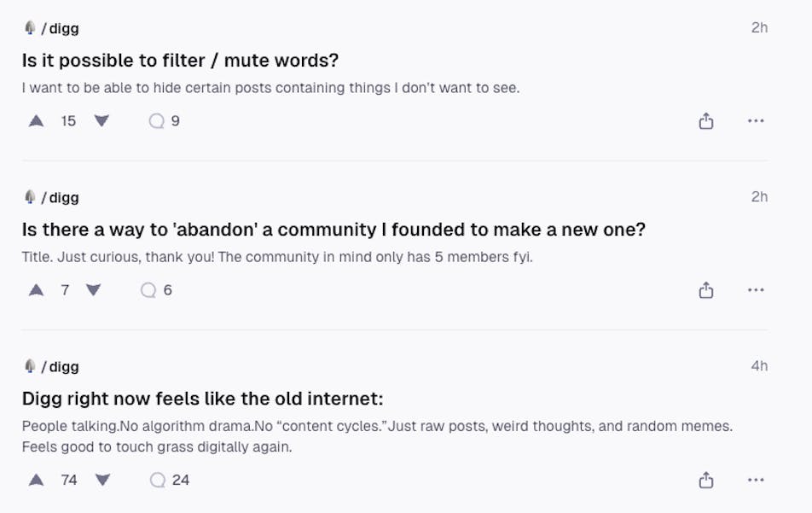Upvote the old internet post
The image size is (812, 513).
pyautogui.click(x=37, y=480)
